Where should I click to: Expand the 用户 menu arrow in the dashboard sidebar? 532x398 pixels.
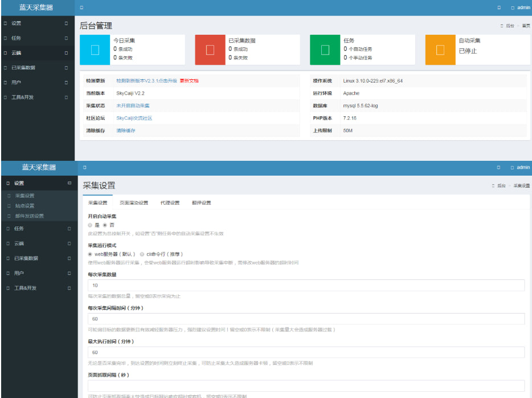click(66, 83)
